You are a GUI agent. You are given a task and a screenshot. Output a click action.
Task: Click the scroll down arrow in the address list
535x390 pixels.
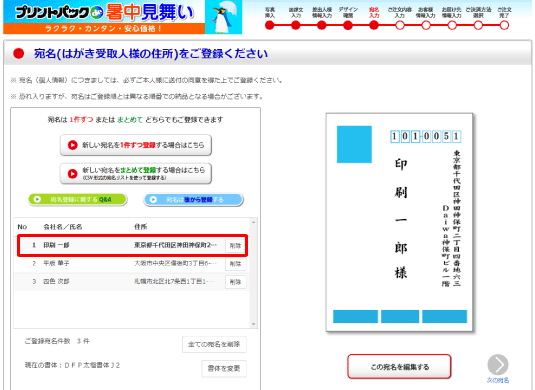(x=254, y=324)
